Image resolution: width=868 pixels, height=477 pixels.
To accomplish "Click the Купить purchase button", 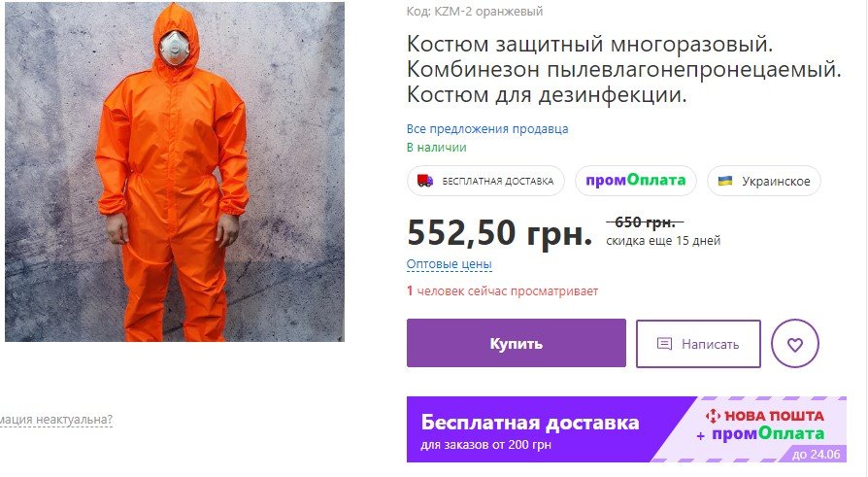I will [x=516, y=343].
